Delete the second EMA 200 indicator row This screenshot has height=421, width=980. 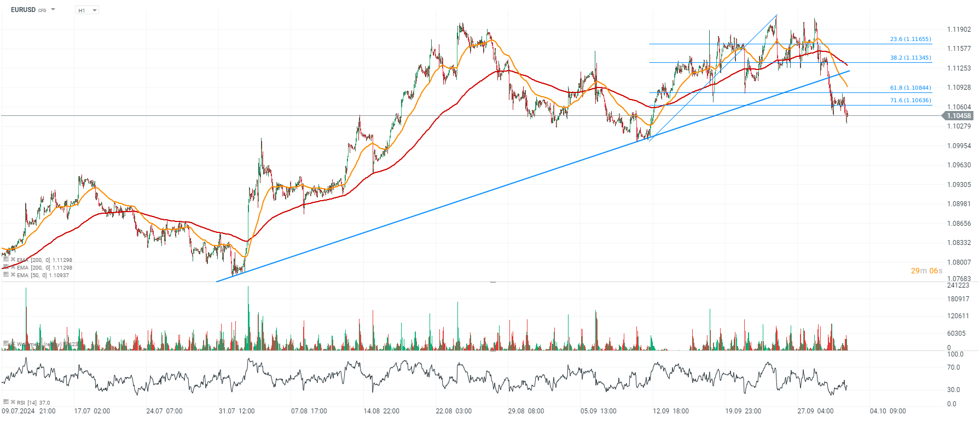[13, 267]
